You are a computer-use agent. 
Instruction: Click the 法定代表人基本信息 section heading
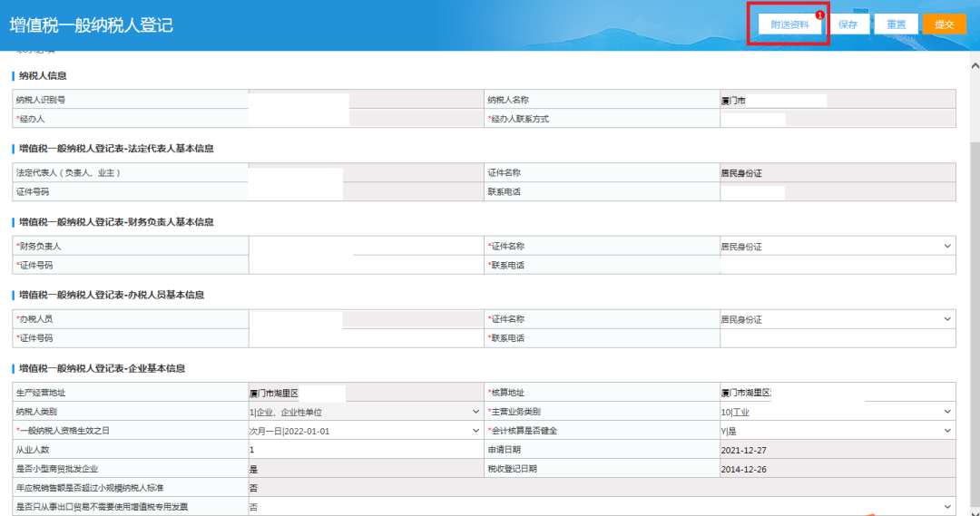tap(116, 149)
